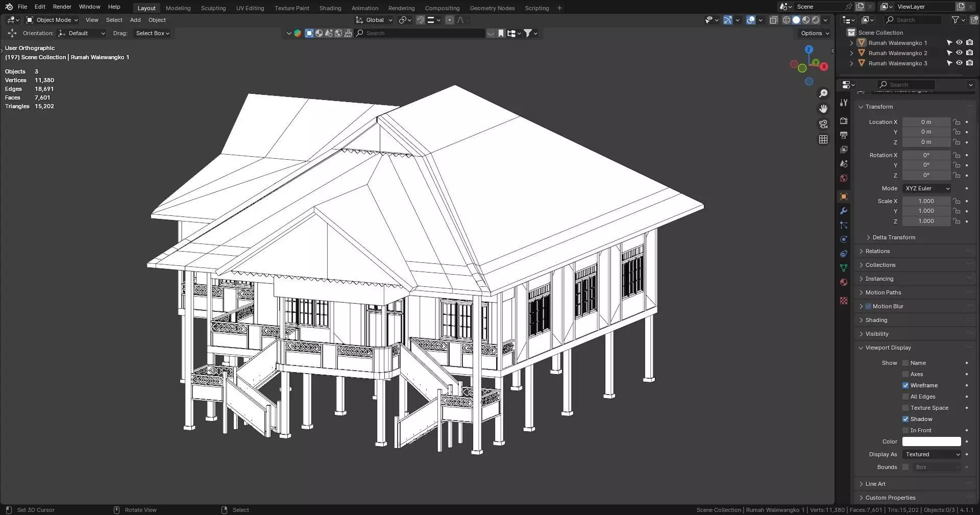Open the Texture properties tab
The image size is (980, 515).
(844, 301)
